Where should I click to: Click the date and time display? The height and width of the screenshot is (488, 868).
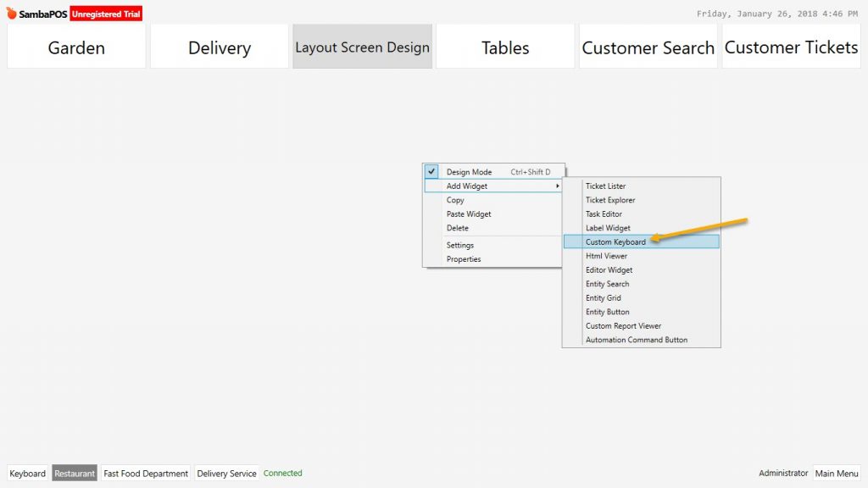(777, 14)
